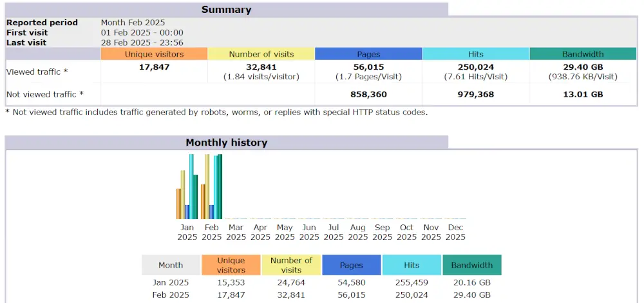Click the cyan Jan 2025 hits bar
The image size is (644, 303).
pos(191,187)
